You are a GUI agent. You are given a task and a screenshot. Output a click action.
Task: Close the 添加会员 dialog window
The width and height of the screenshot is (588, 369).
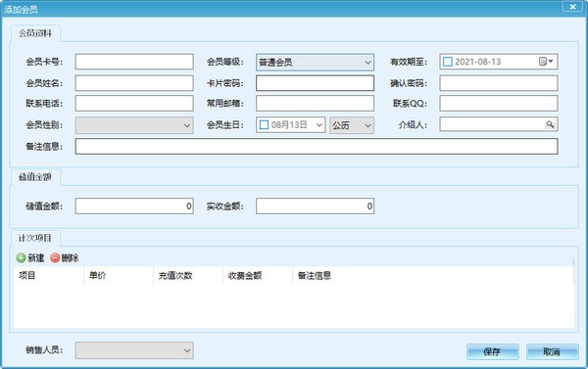pos(572,7)
